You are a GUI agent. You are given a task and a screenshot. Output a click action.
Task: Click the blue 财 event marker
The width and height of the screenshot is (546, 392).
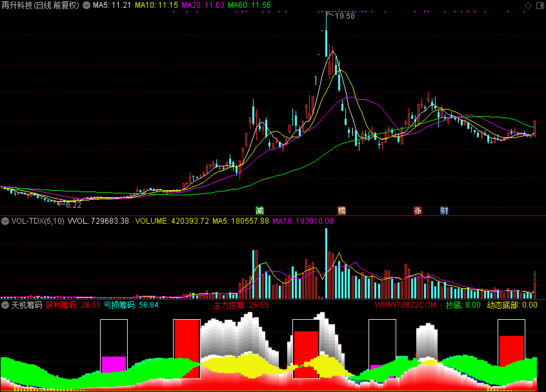tap(444, 210)
